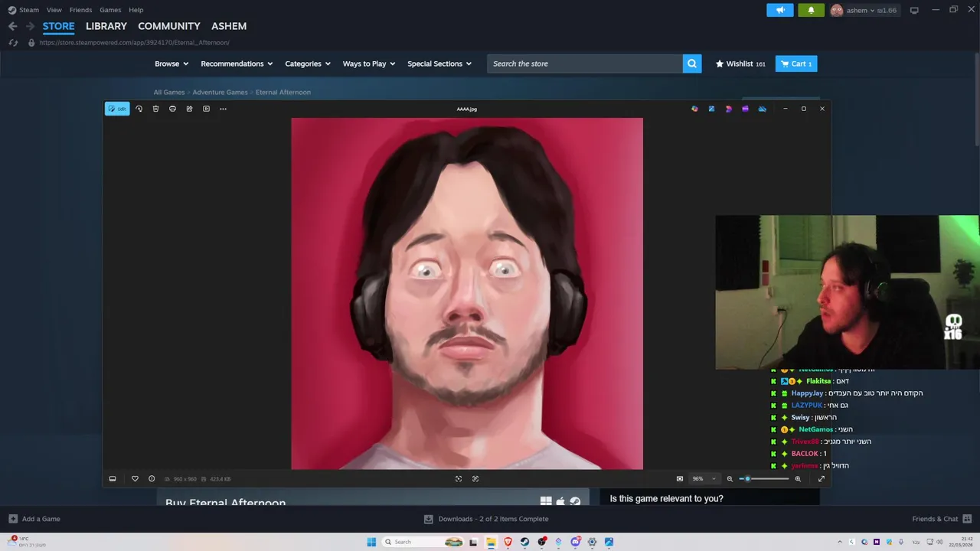The height and width of the screenshot is (551, 980).
Task: Click the Steam forward arrow
Action: (30, 26)
